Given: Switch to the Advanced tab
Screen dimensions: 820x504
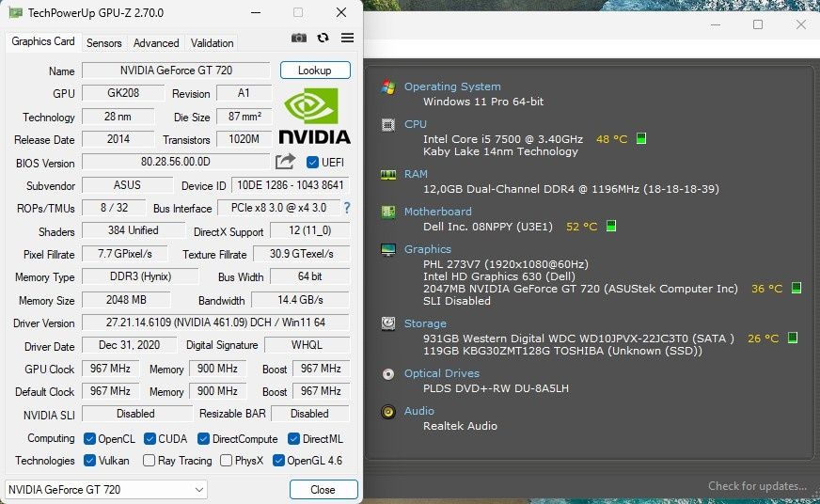Looking at the screenshot, I should pos(156,43).
